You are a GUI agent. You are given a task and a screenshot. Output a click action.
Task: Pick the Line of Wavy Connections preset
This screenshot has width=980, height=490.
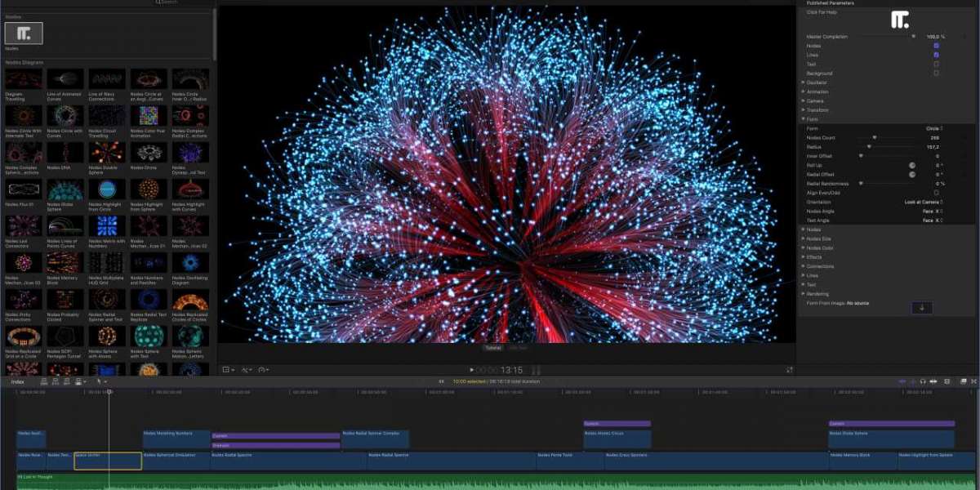(x=107, y=79)
